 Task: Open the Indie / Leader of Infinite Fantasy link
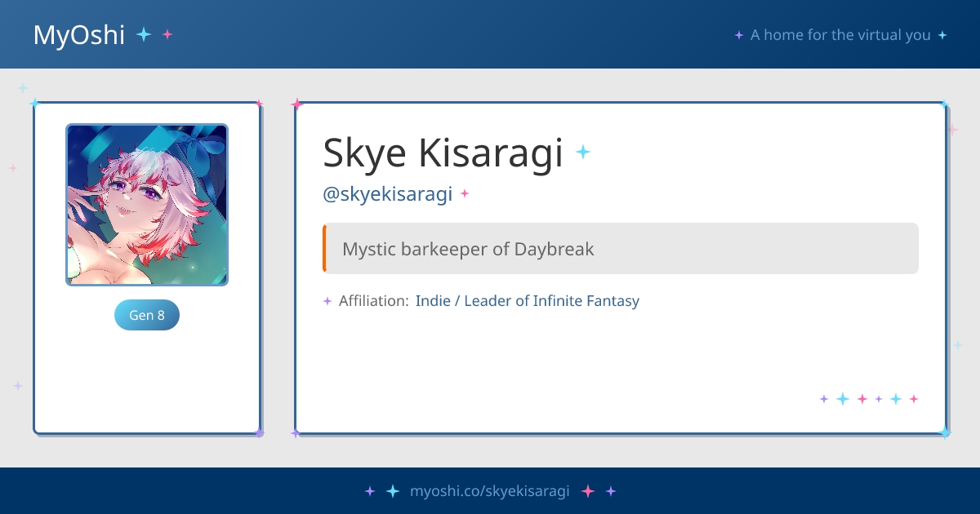pos(527,301)
